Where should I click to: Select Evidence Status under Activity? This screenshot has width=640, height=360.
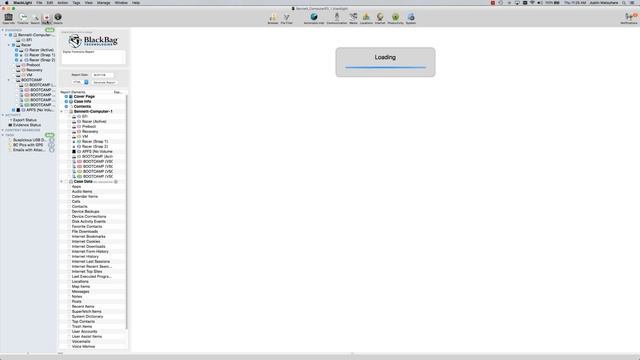tap(27, 125)
